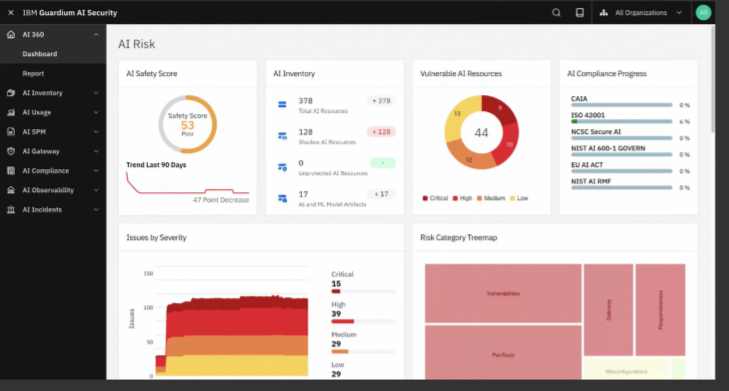729x391 pixels.
Task: Click the NCSC Secure AI label
Action: coord(596,132)
